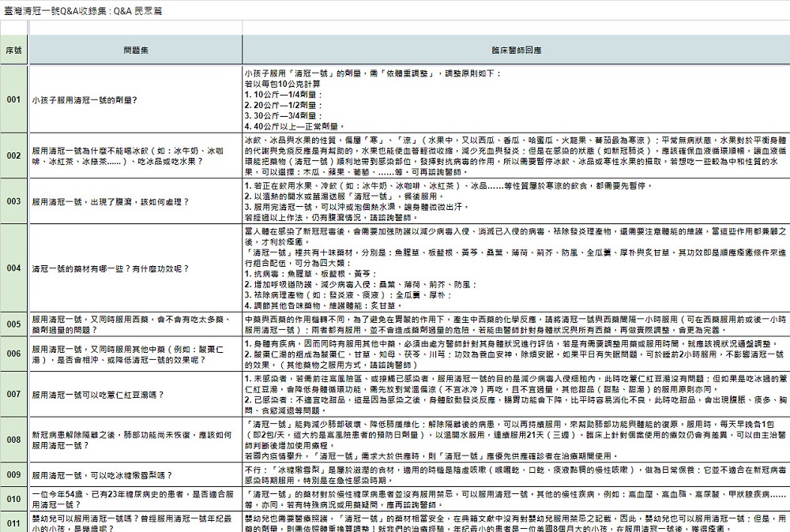Click question about lung function after isolation
790x532 pixels.
pyautogui.click(x=136, y=440)
